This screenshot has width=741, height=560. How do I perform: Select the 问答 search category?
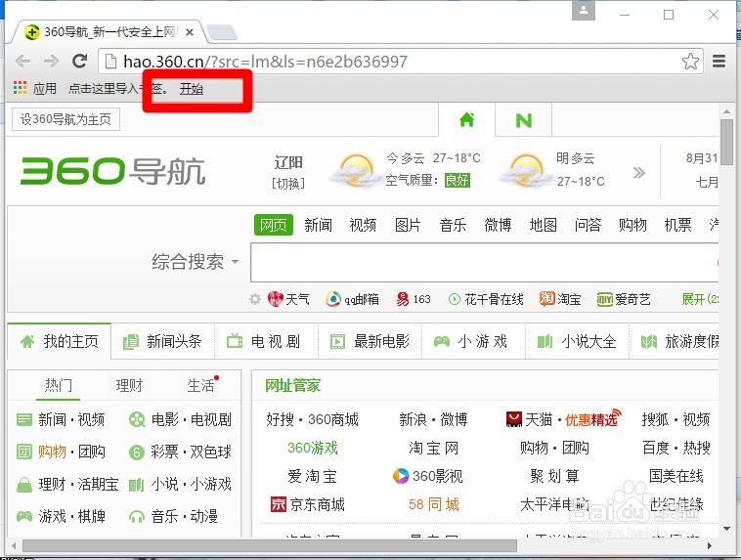coord(588,225)
